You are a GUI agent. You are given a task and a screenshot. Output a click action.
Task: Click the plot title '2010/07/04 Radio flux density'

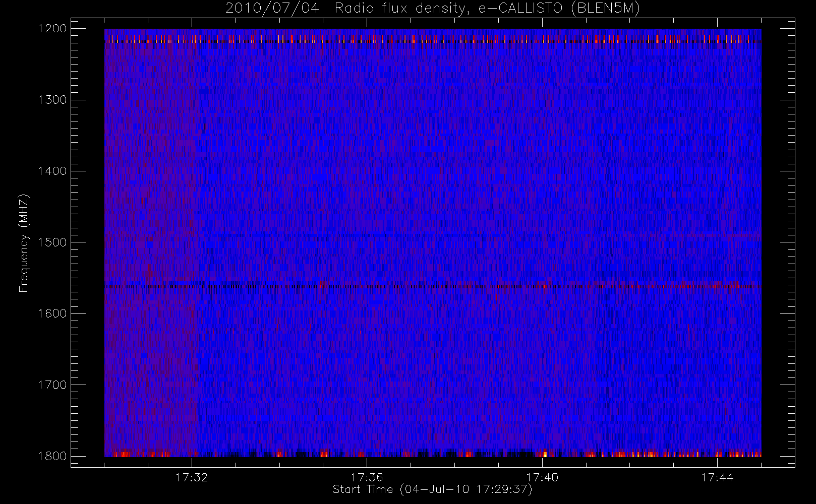pyautogui.click(x=433, y=9)
